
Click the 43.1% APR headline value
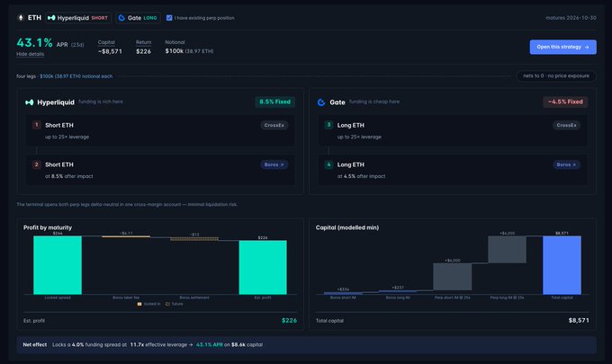pos(35,43)
